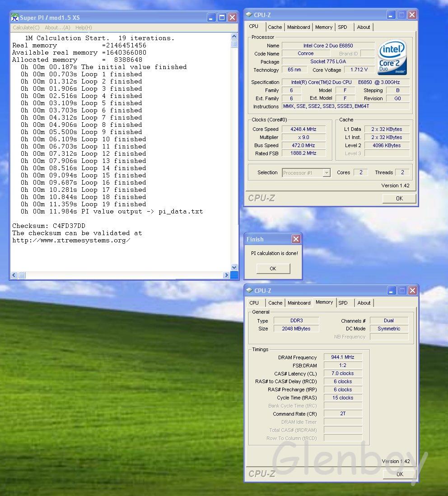The width and height of the screenshot is (448, 496).
Task: Select Cache tab in top CPU-Z window
Action: click(x=275, y=27)
